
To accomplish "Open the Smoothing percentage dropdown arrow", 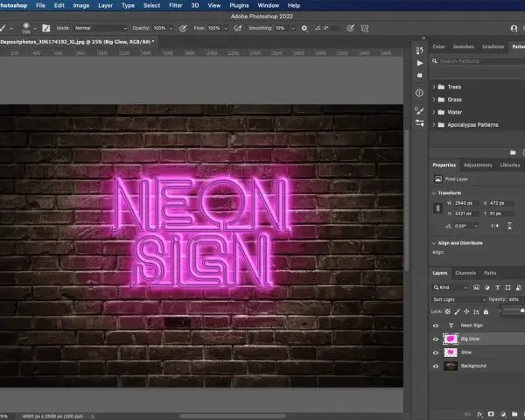I will tap(293, 29).
